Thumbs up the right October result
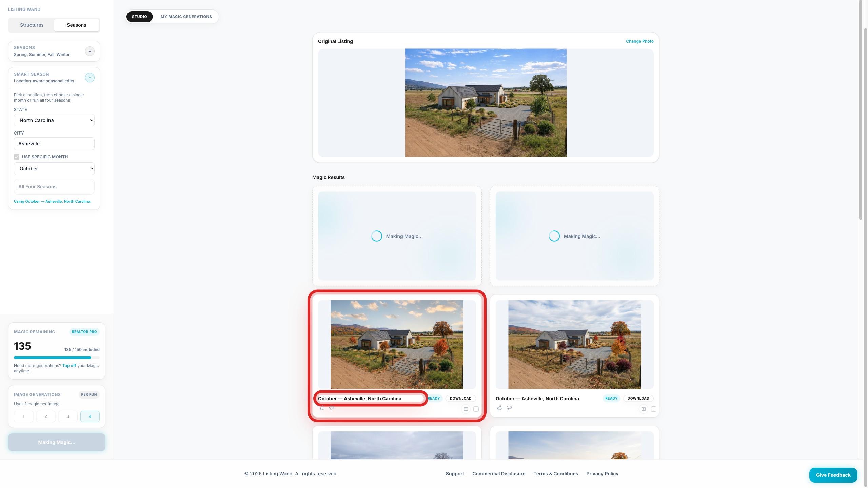 (x=500, y=408)
